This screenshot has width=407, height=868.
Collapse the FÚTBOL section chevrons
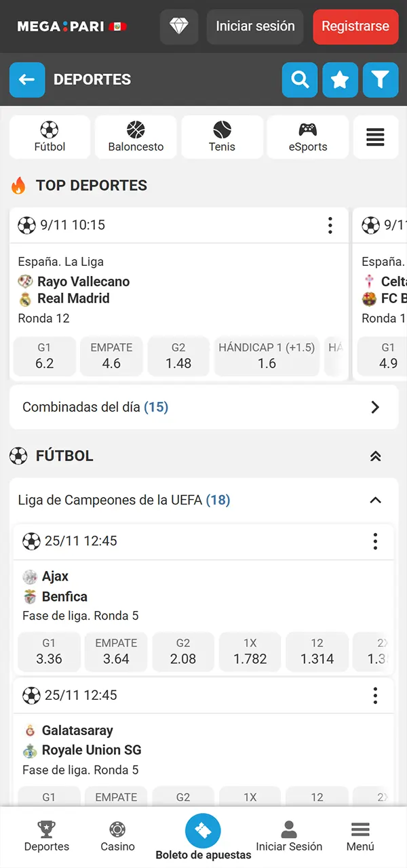coord(375,456)
